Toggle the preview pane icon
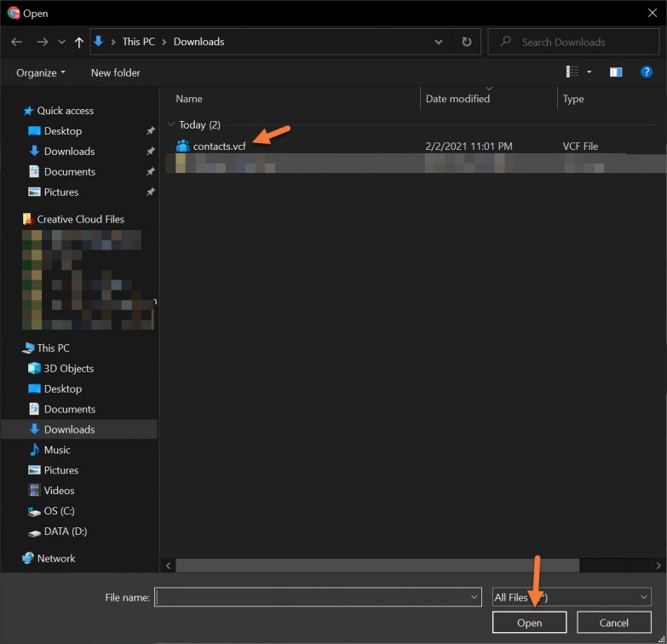 tap(616, 72)
